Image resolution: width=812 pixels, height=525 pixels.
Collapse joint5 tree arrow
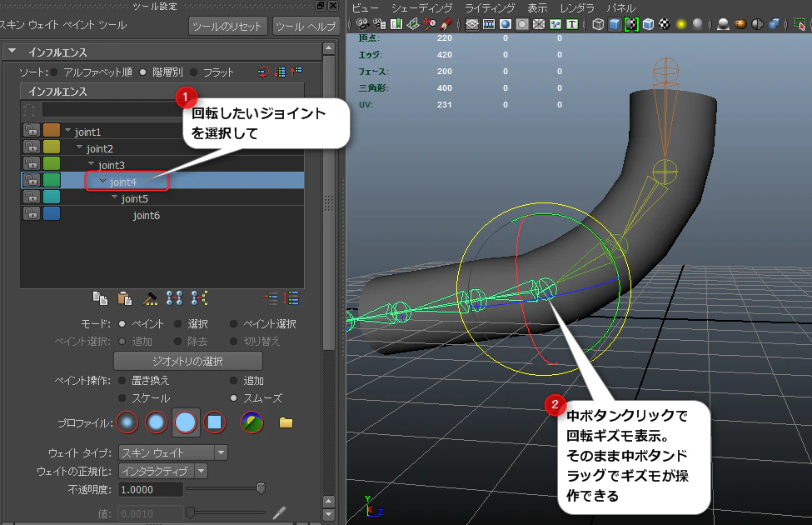click(x=114, y=197)
